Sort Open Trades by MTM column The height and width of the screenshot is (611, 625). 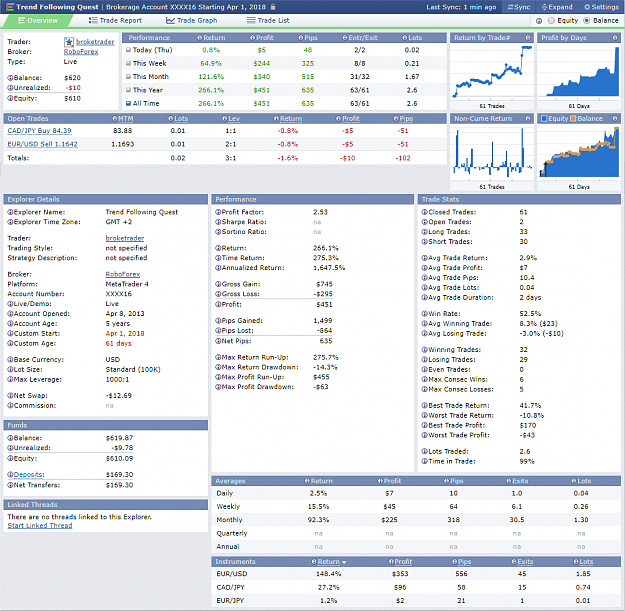pyautogui.click(x=126, y=119)
